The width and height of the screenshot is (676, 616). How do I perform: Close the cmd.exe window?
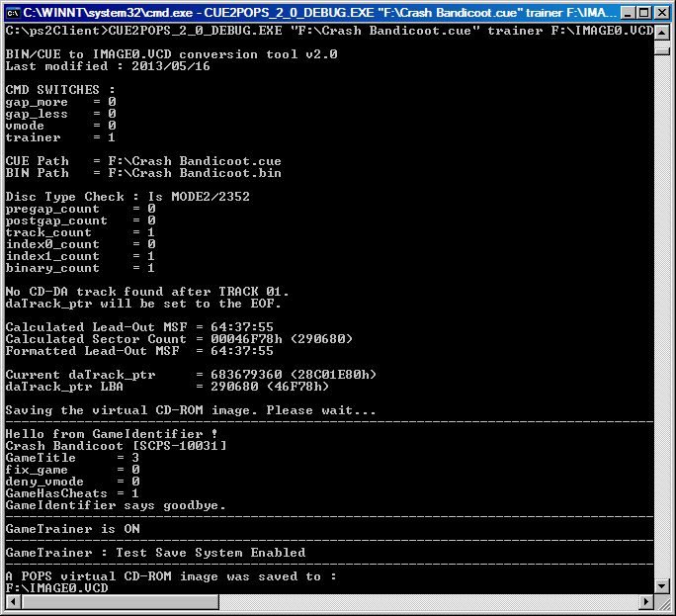(662, 13)
